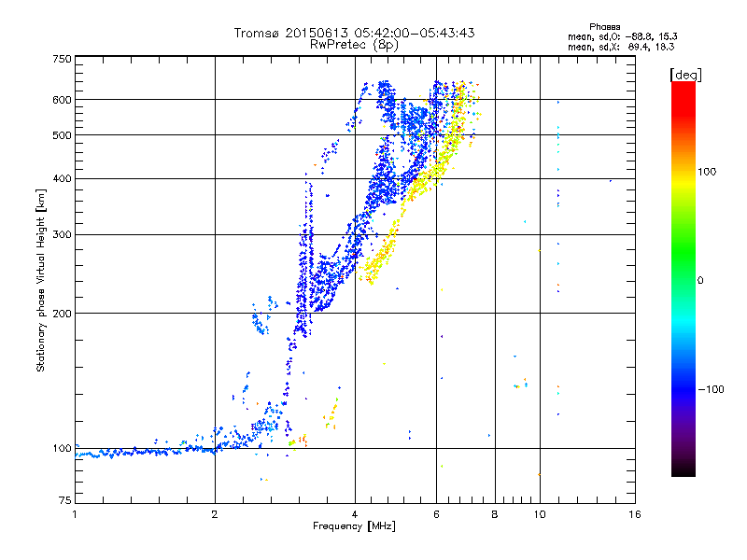Click the '600' y-axis tick label
This screenshot has height=560, width=747.
(x=62, y=100)
